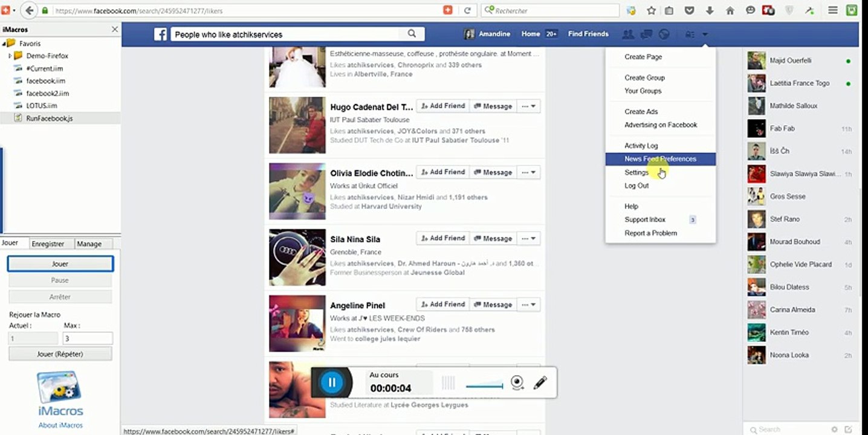Click the recorder webcam icon

(x=517, y=382)
